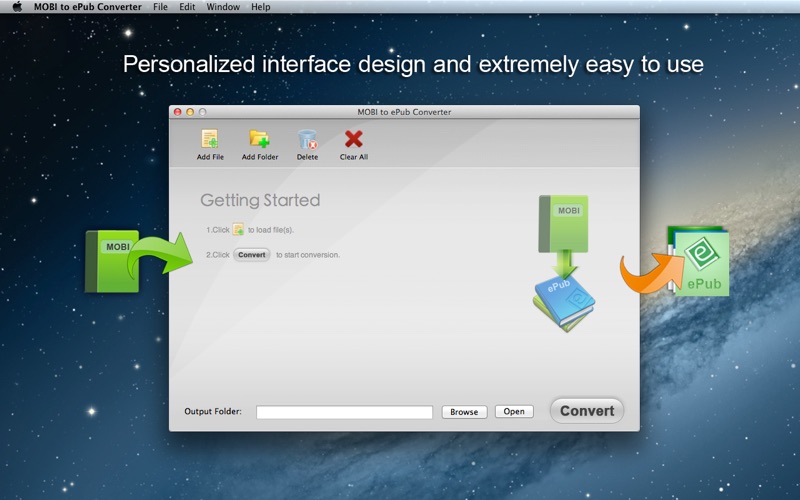Click the small add-file icon in step 1
800x500 pixels.
[x=238, y=229]
